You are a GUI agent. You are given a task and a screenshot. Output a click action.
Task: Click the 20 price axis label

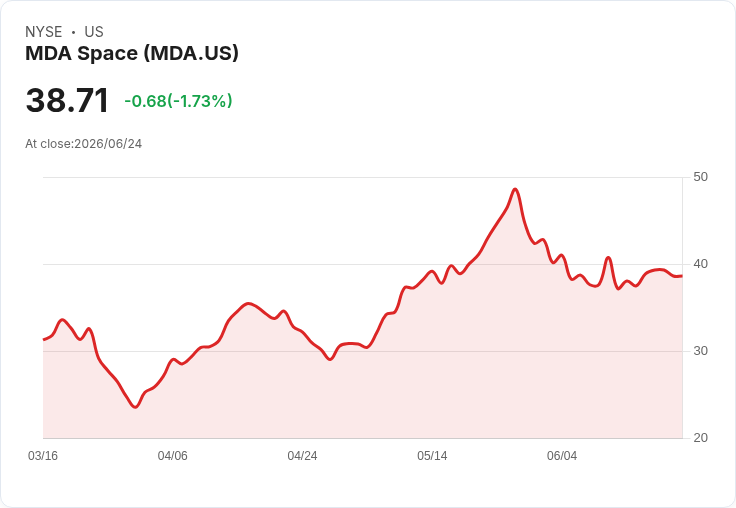pos(700,438)
